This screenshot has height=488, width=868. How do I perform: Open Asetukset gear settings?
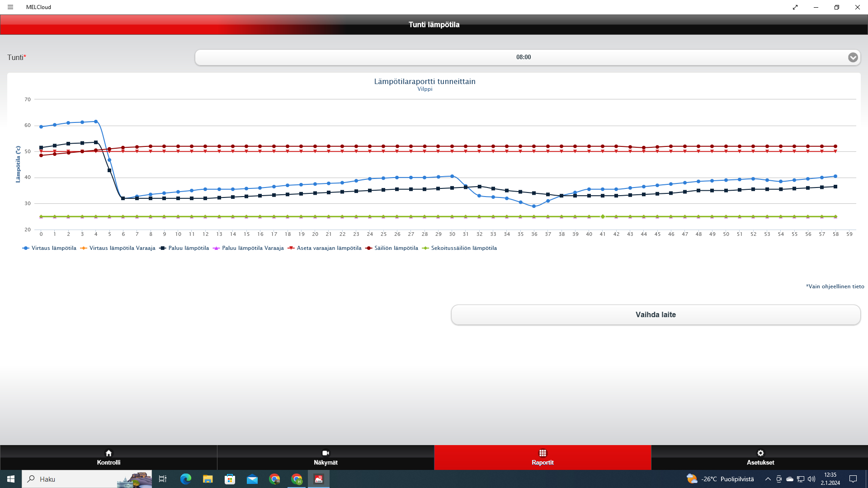click(x=760, y=457)
